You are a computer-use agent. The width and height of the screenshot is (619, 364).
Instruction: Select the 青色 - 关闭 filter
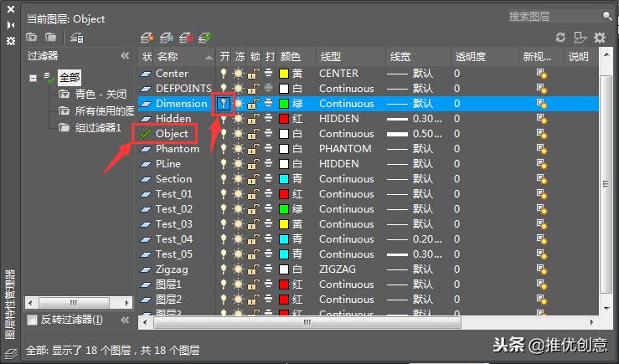point(101,95)
